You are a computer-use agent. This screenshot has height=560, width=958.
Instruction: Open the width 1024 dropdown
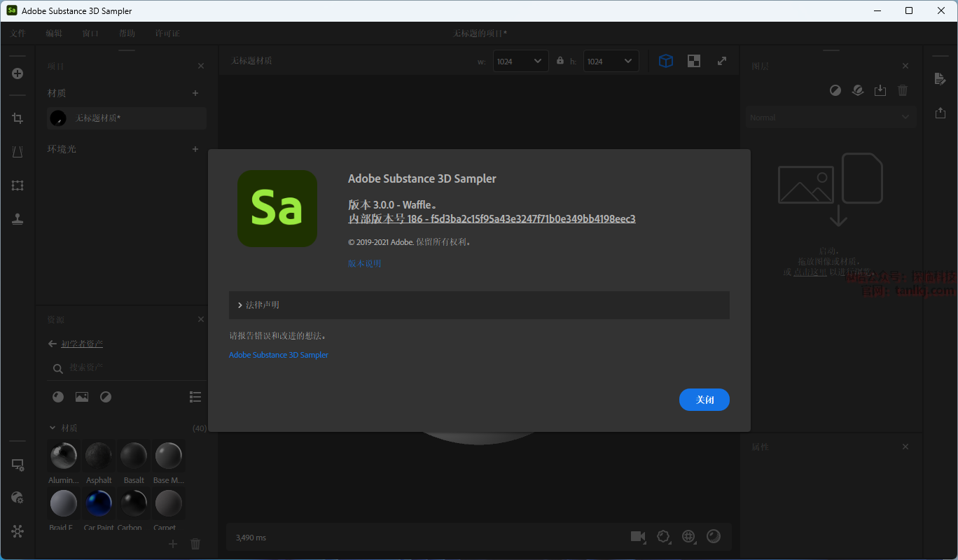click(x=521, y=61)
